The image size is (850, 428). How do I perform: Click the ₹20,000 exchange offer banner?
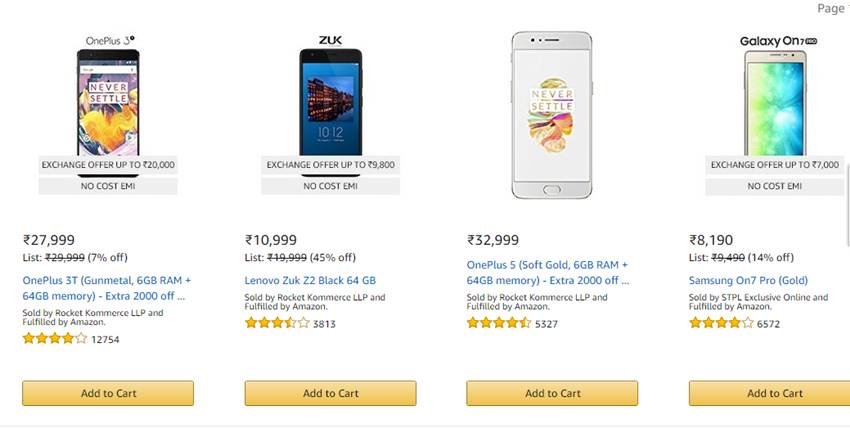[x=108, y=165]
